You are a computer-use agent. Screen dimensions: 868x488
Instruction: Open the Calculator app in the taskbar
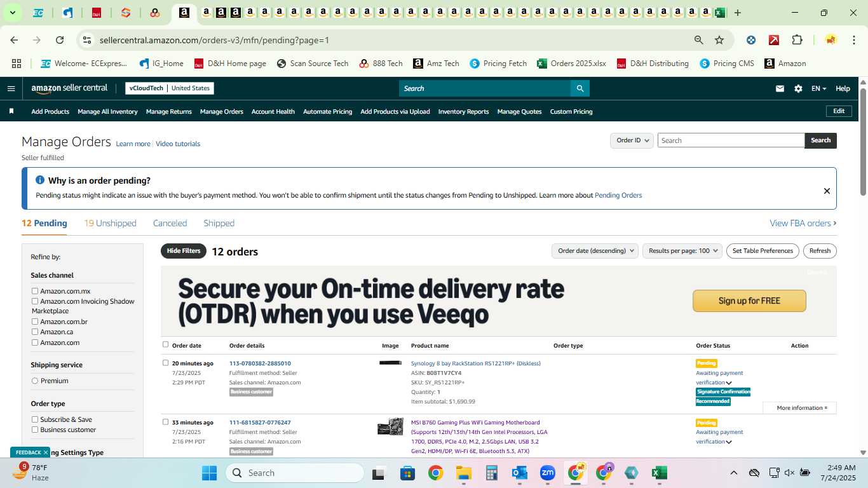point(491,473)
